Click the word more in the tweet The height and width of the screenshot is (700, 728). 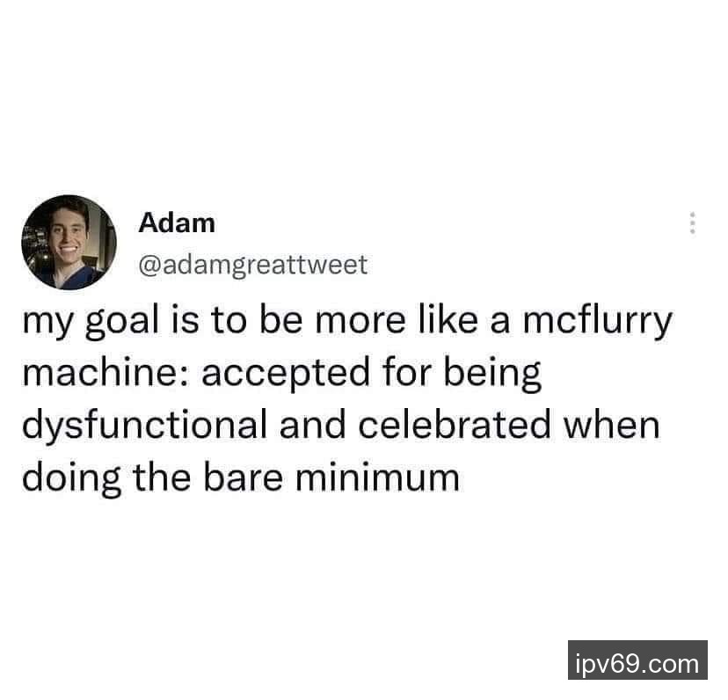click(360, 320)
